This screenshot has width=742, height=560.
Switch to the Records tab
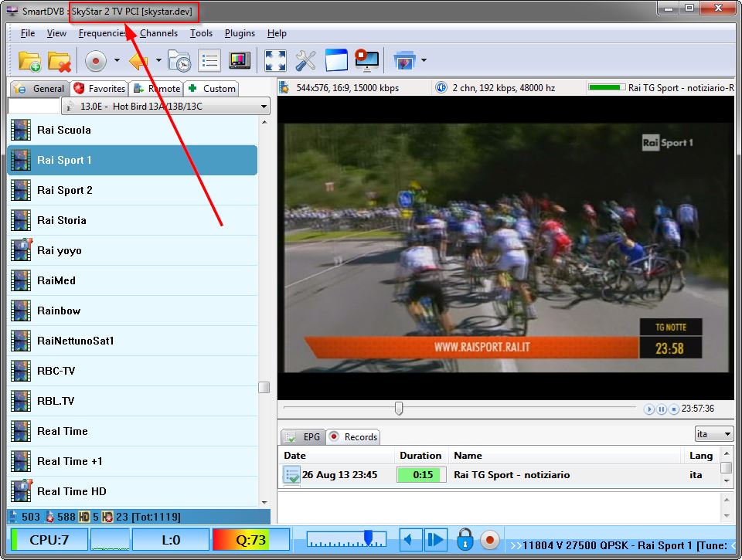353,436
